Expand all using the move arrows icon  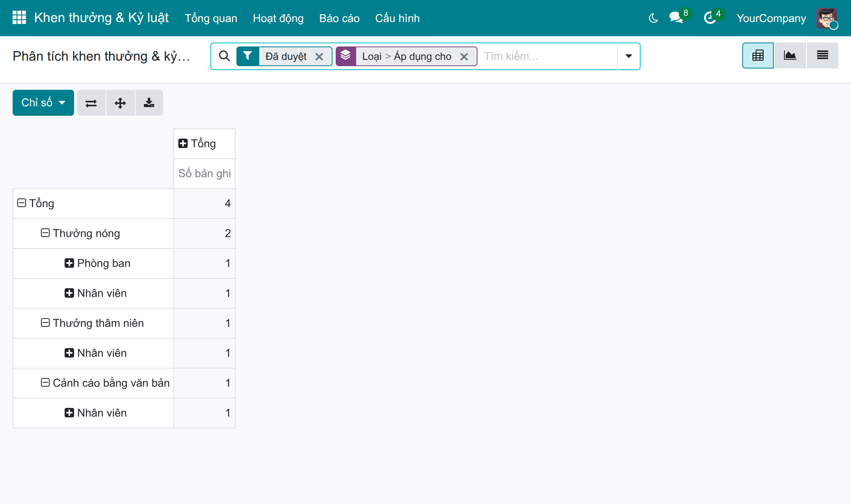120,103
